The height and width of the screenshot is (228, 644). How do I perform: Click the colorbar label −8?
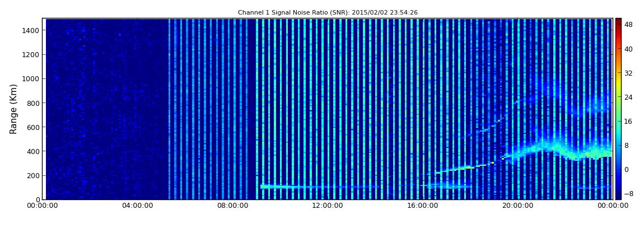(x=629, y=193)
